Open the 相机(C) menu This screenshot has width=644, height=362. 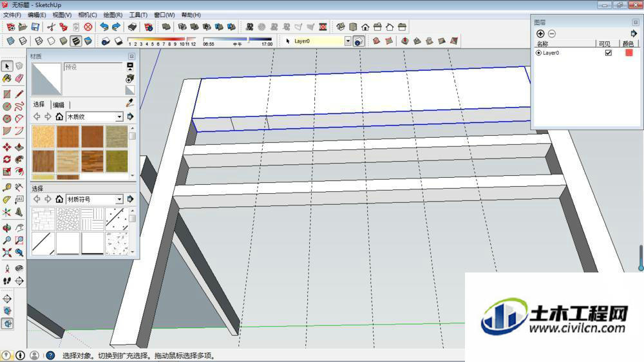coord(88,15)
